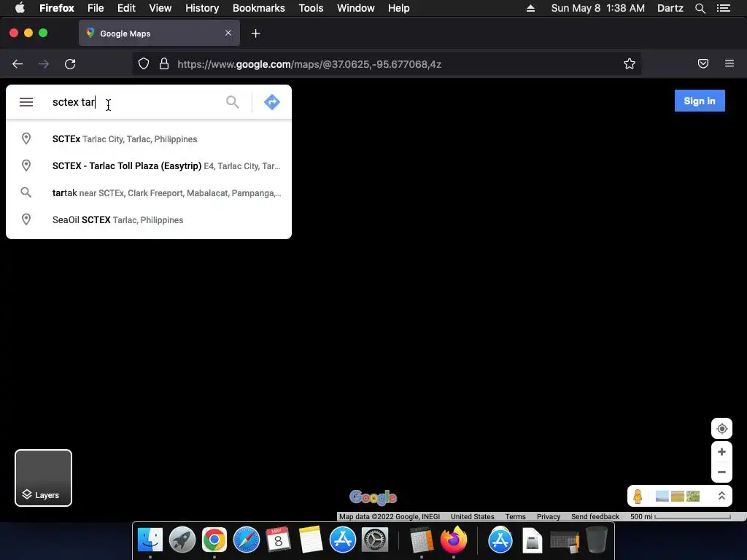
Task: Open Firefox application menu button
Action: coord(729,64)
